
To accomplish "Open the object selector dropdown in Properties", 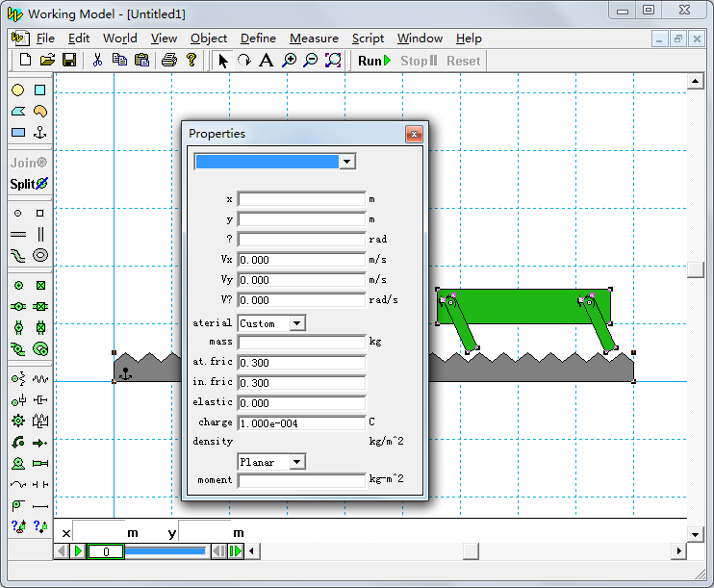I will point(347,162).
